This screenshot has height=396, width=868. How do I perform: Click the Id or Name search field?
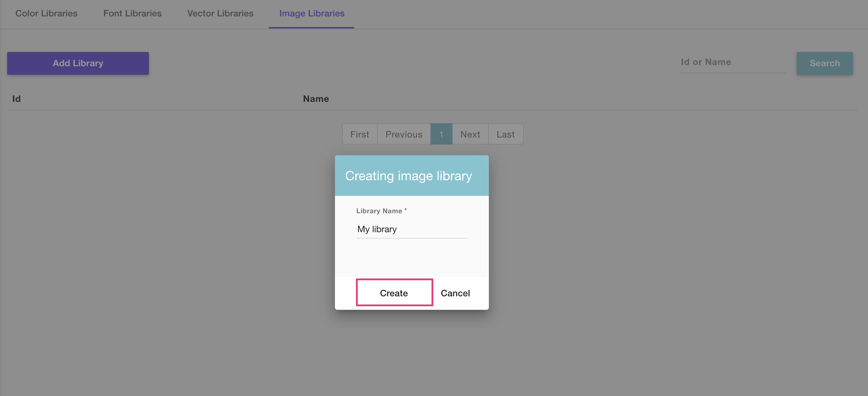click(x=733, y=62)
